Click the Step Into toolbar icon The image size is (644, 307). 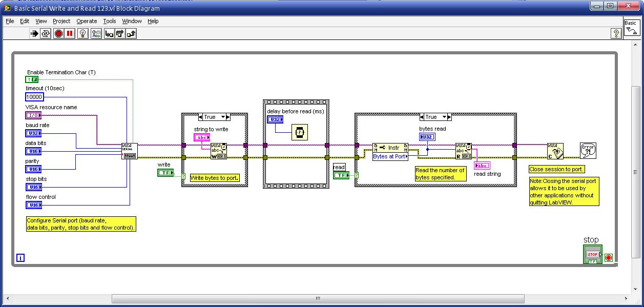109,34
